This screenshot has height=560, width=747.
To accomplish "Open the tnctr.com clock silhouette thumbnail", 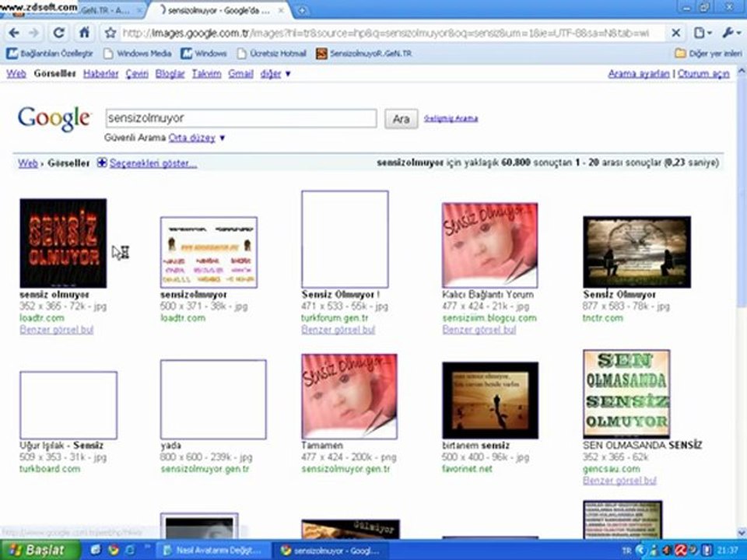I will click(637, 252).
